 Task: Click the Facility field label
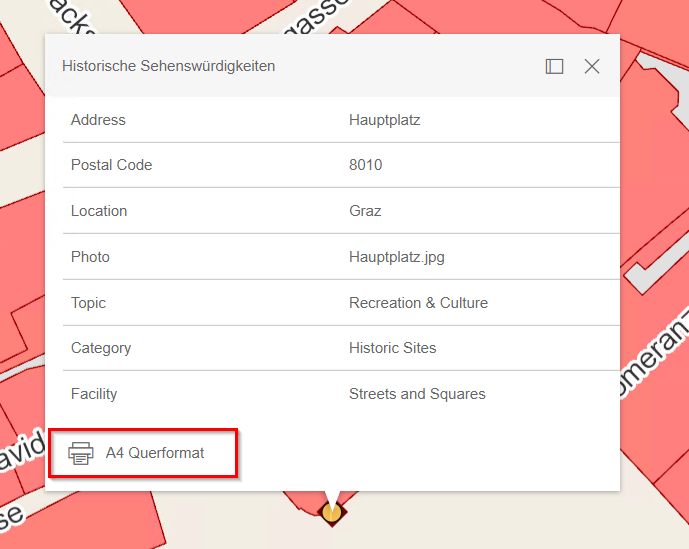coord(94,394)
